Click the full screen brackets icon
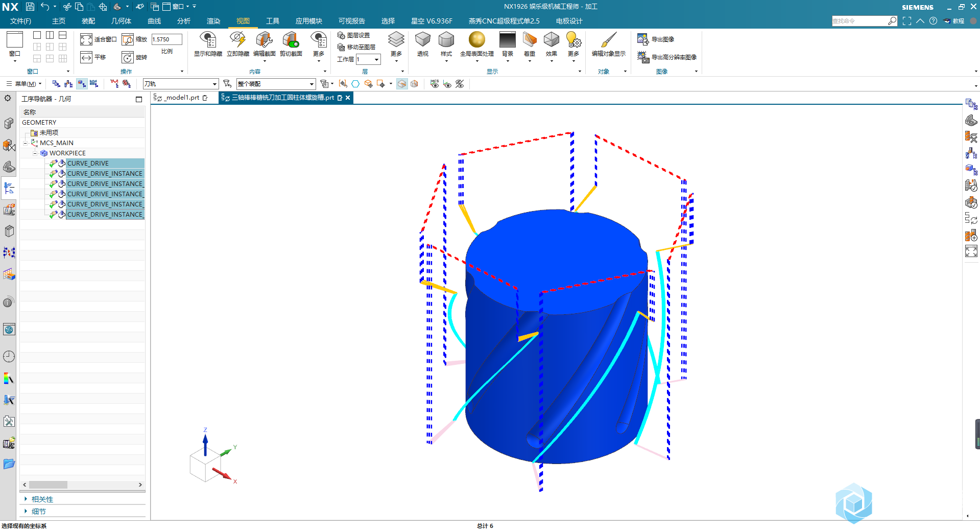The width and height of the screenshot is (980, 531). coord(907,21)
